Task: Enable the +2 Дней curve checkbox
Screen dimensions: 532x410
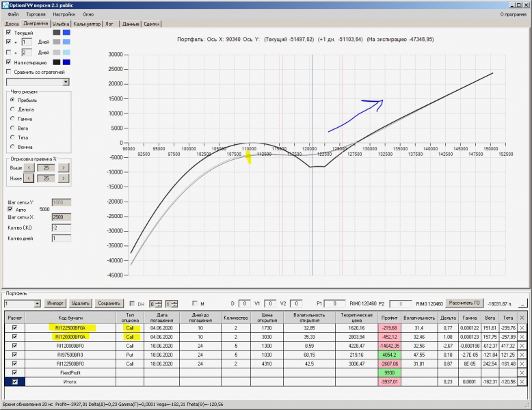Action: 8,52
